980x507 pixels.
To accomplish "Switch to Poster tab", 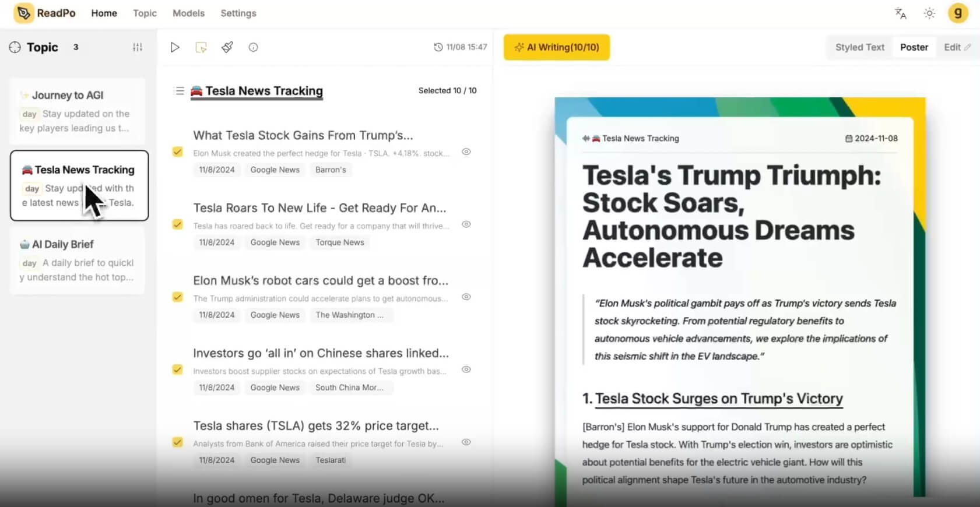I will point(914,47).
